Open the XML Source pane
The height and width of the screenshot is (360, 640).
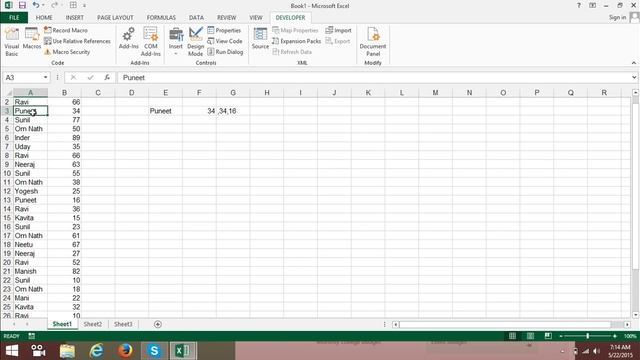(x=260, y=39)
